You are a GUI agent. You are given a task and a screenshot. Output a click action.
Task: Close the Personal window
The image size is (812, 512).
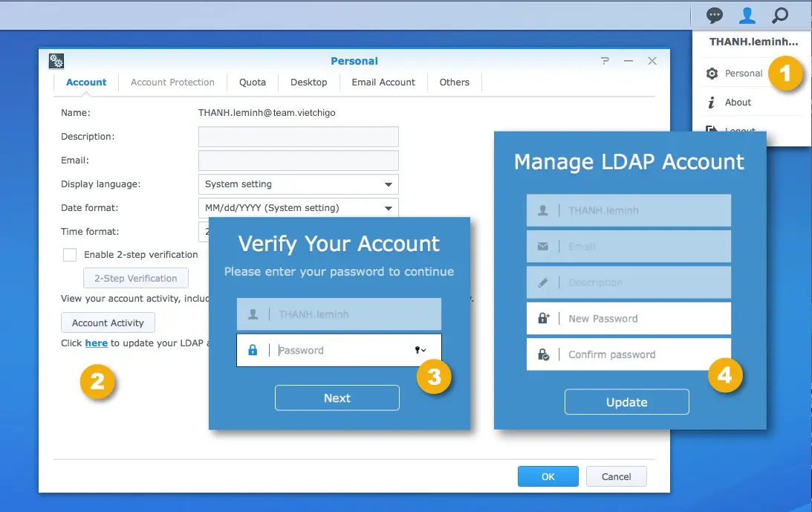point(652,61)
